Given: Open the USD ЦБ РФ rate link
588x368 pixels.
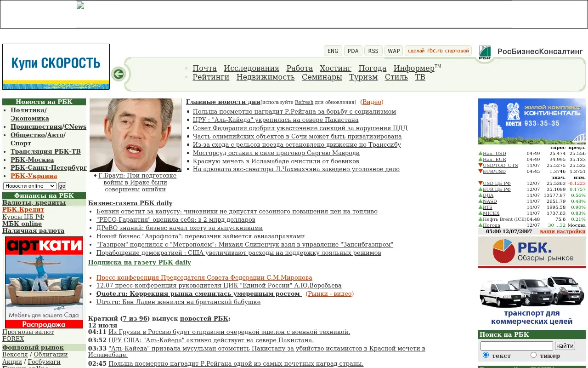Looking at the screenshot, I should coord(497,183).
